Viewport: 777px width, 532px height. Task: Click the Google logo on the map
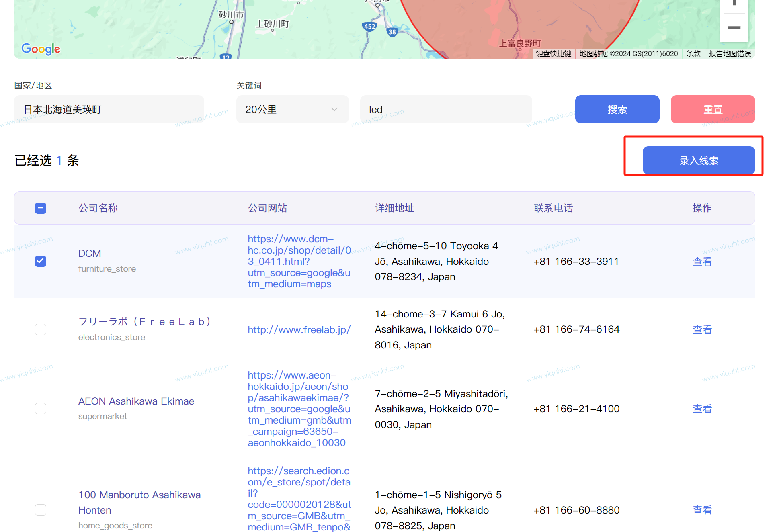[41, 49]
